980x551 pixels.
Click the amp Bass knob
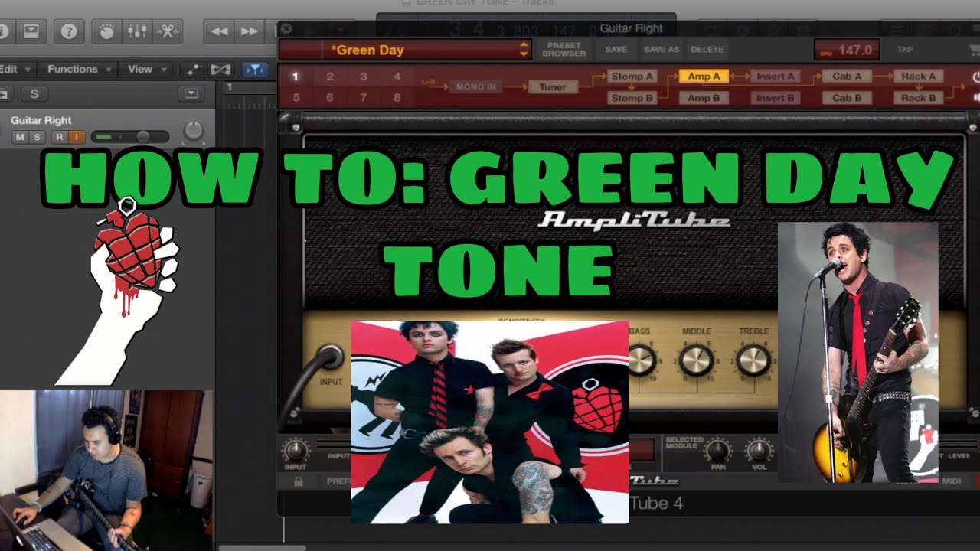click(641, 360)
